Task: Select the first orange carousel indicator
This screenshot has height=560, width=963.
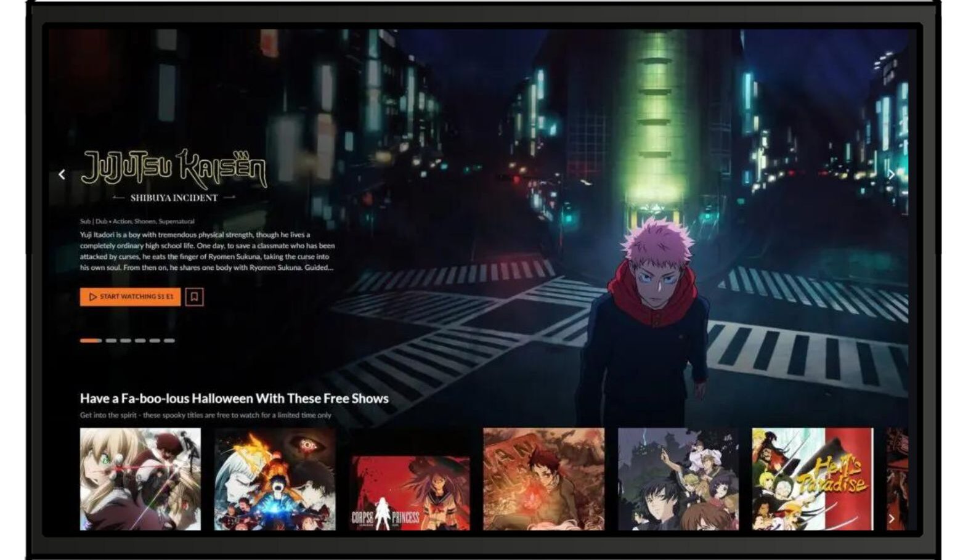Action: (91, 341)
